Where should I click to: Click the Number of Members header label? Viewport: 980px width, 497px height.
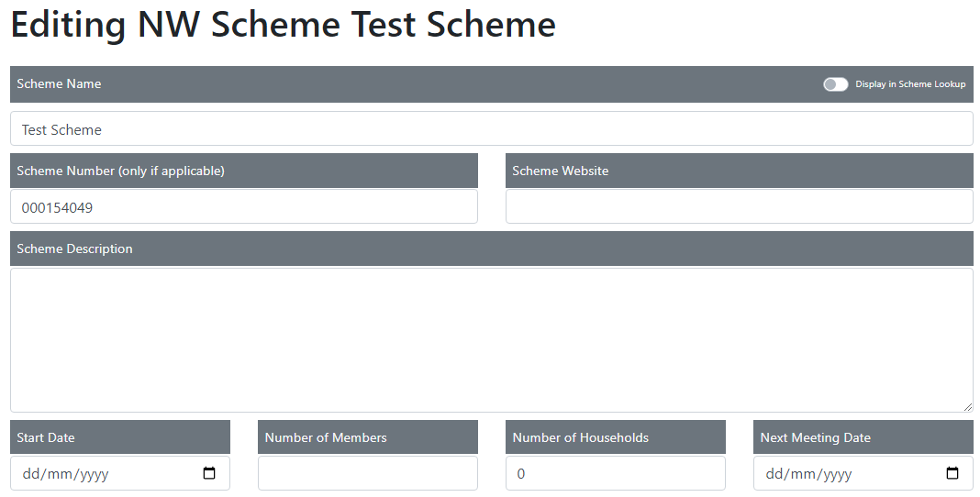326,437
